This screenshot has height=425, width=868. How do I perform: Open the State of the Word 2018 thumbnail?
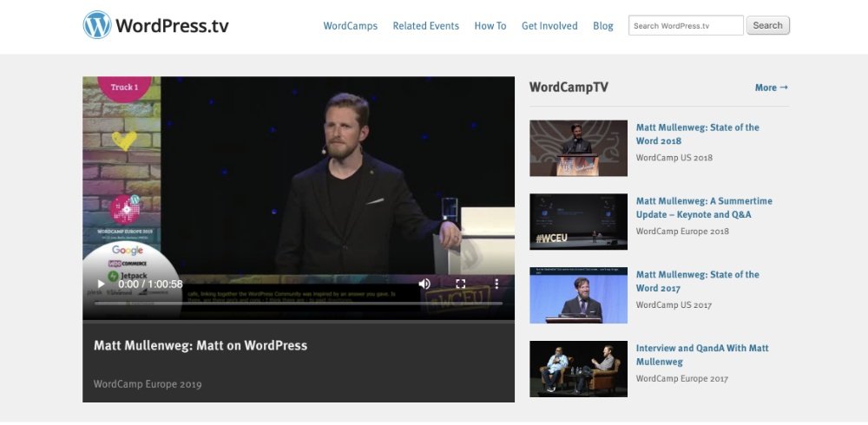578,148
